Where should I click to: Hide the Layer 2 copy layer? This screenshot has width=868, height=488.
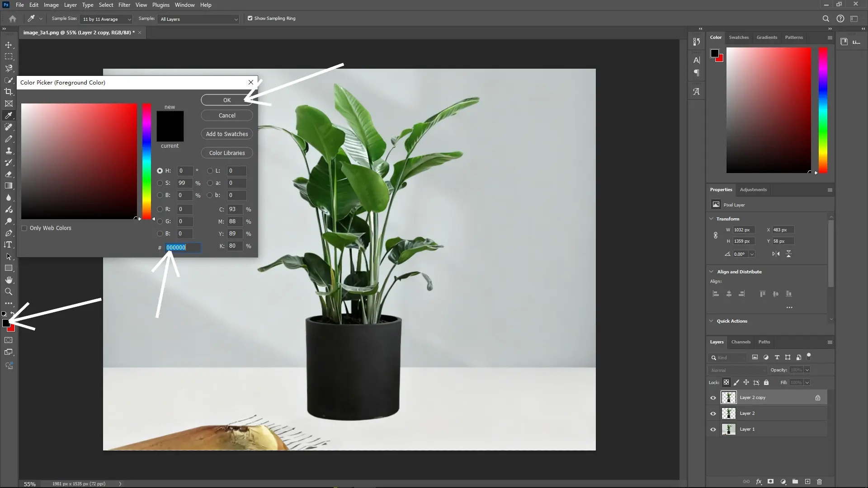click(713, 398)
